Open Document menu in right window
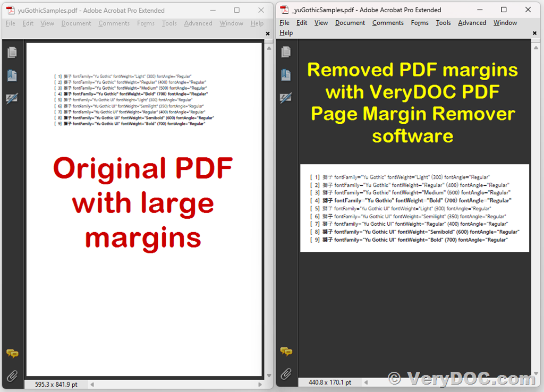 [350, 22]
